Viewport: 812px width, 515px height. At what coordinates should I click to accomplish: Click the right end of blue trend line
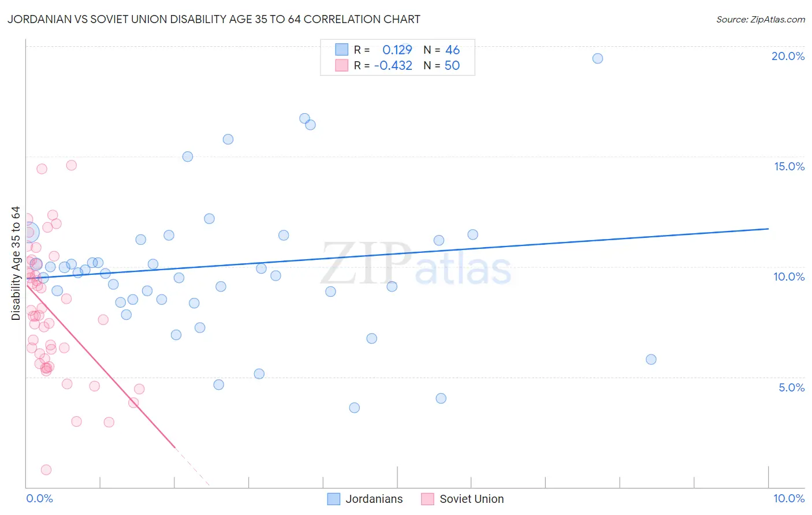(x=768, y=229)
